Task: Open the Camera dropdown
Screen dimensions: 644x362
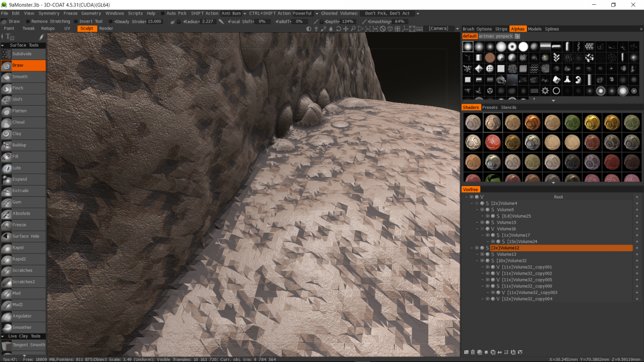Action: pyautogui.click(x=438, y=28)
